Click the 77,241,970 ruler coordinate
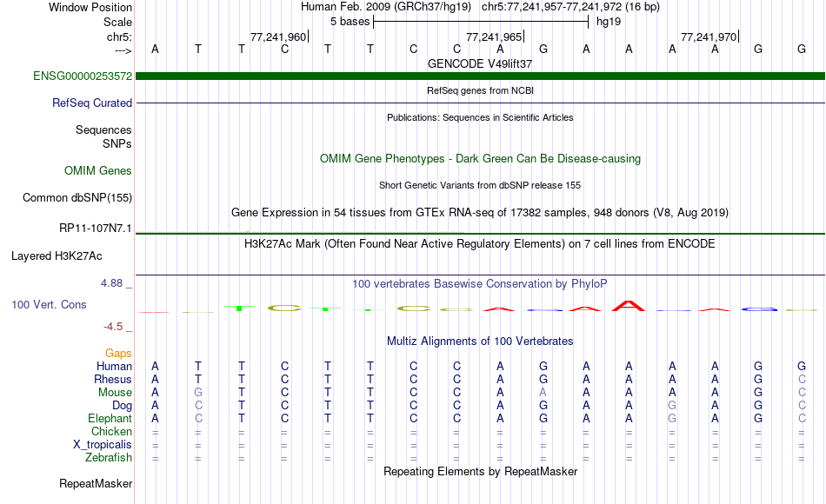The height and width of the screenshot is (504, 826). coord(709,36)
